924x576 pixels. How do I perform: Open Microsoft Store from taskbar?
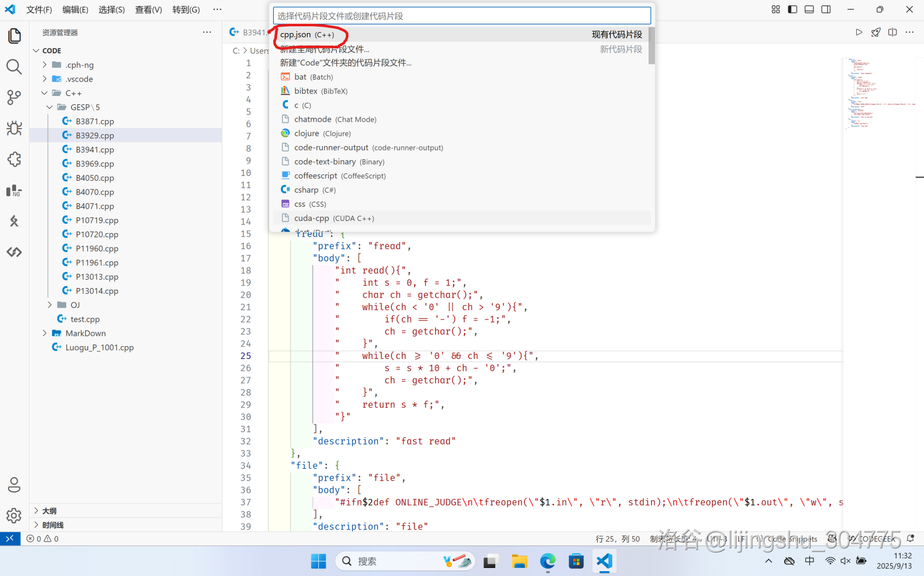point(576,561)
